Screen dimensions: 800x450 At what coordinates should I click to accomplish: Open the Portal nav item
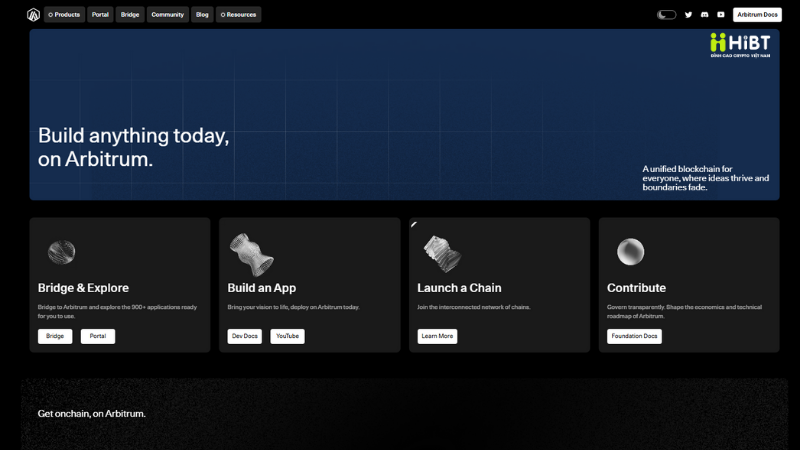100,15
